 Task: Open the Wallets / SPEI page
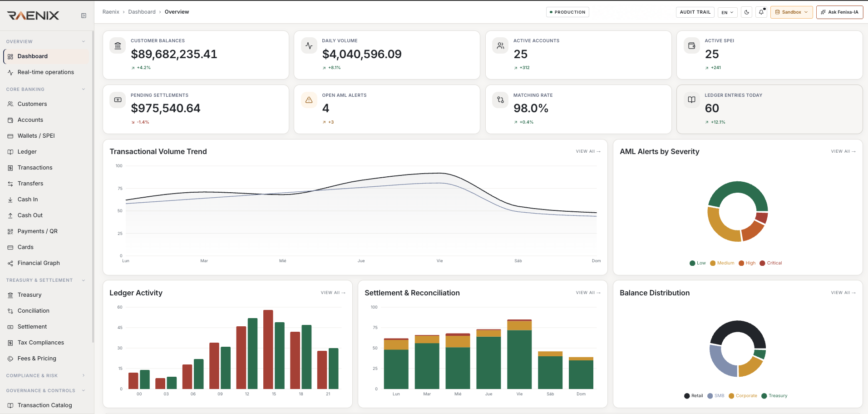point(46,136)
